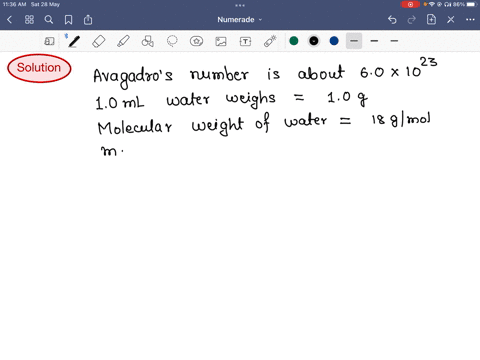Viewport: 480px width, 360px height.
Task: Tap the red Solution label
Action: [39, 68]
